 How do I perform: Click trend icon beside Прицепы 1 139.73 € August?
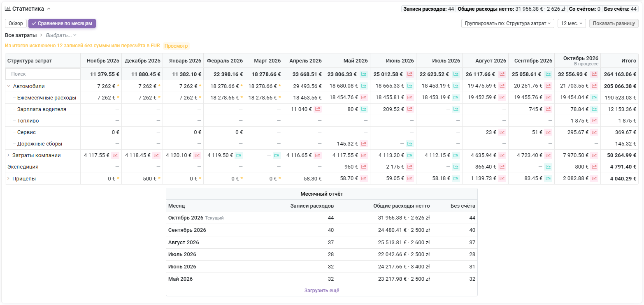coord(502,178)
